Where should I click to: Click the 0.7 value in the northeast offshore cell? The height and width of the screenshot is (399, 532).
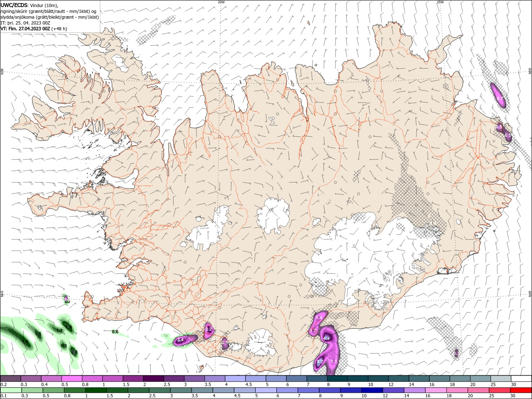(x=500, y=99)
